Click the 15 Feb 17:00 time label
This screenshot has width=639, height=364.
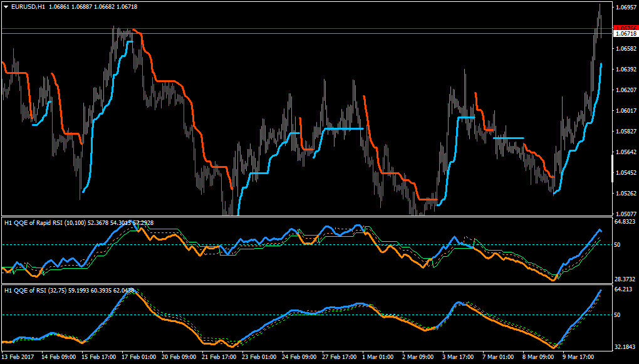(x=98, y=356)
